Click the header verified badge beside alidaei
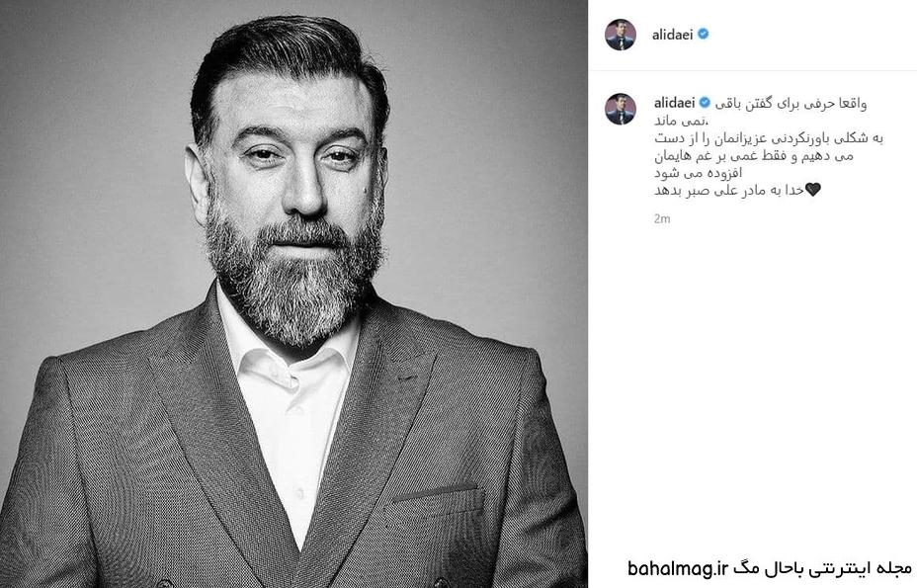 click(704, 34)
